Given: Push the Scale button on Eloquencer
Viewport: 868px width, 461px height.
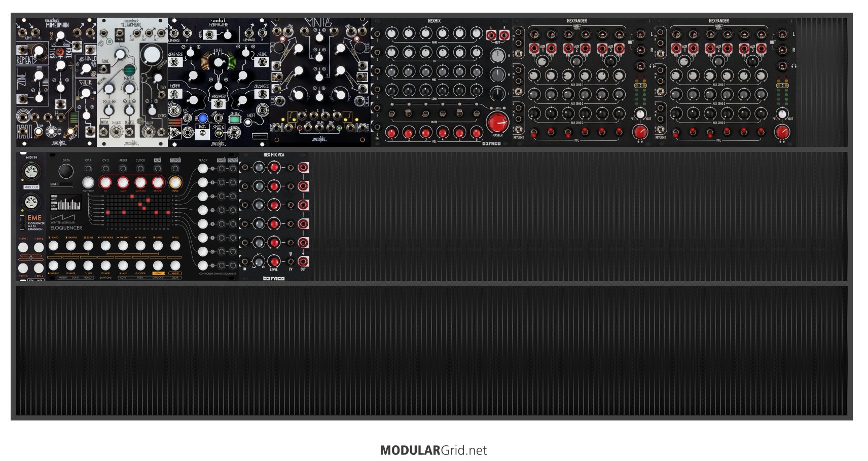Looking at the screenshot, I should [88, 246].
